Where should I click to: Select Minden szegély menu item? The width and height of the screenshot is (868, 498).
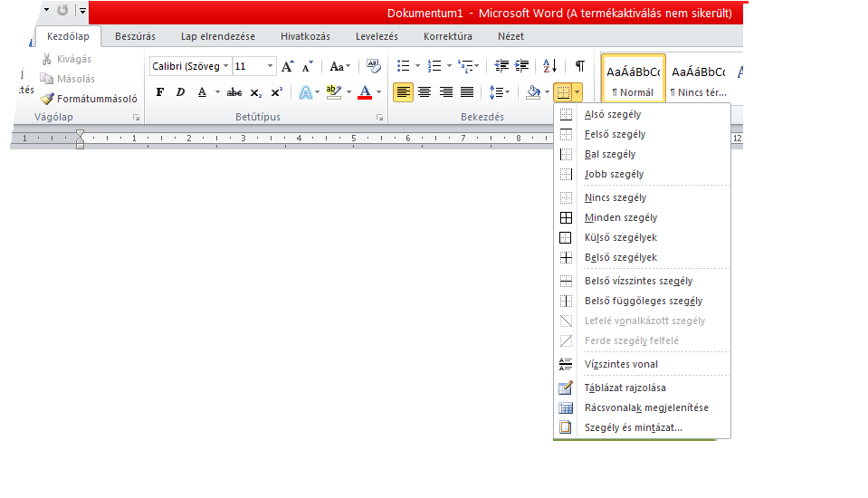coord(642,217)
